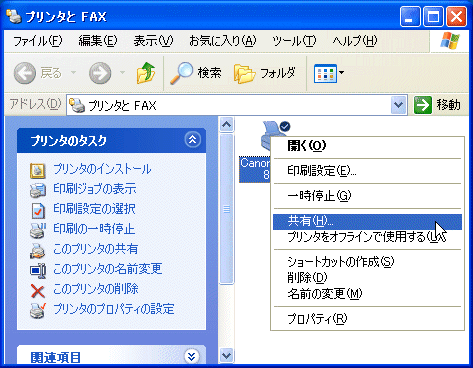Choose 印刷設定(E)... in context menu
The width and height of the screenshot is (473, 368).
click(367, 171)
